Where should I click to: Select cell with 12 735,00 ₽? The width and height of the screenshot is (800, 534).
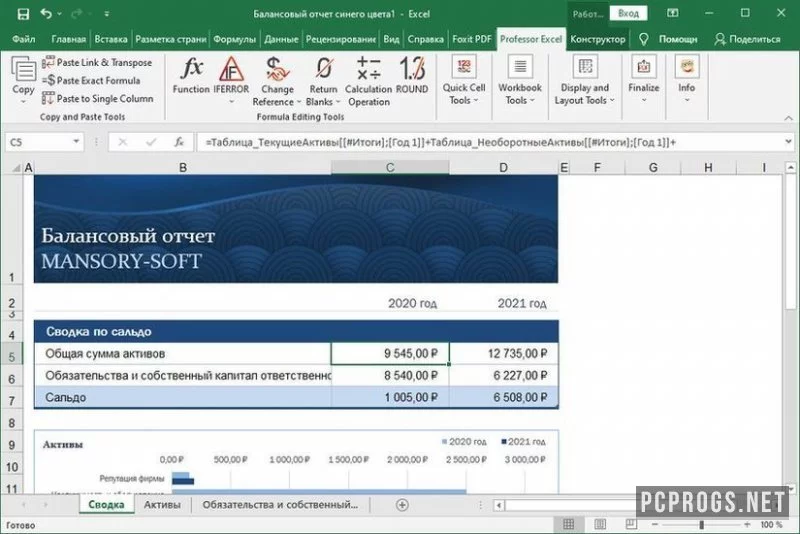(504, 353)
